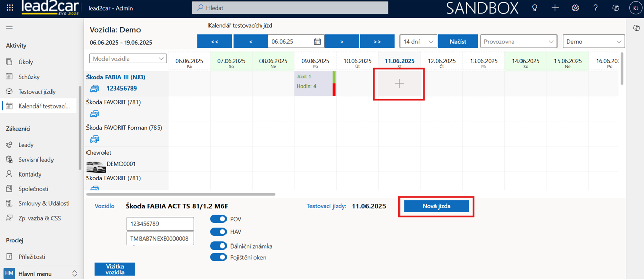Viewport: 644px width, 279px height.
Task: Toggle the POV switch
Action: (x=218, y=219)
